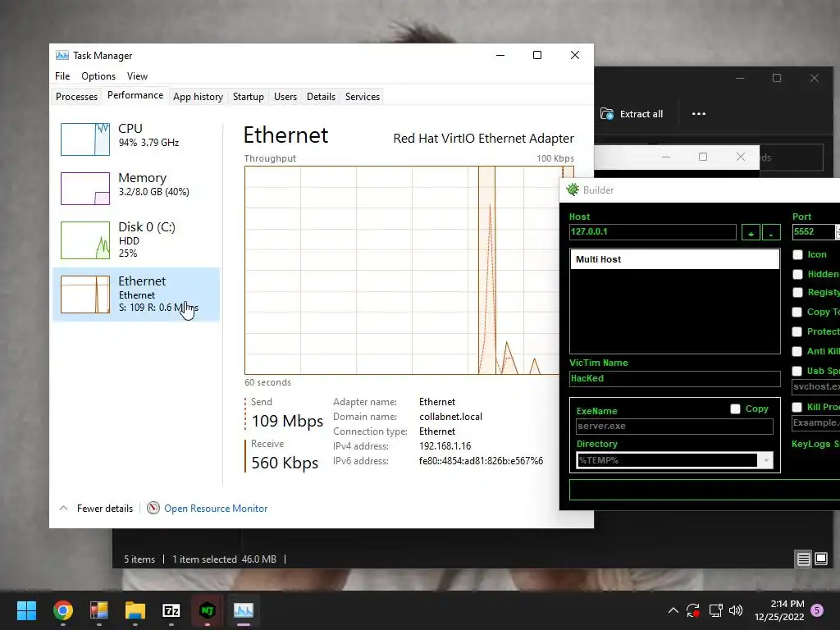The height and width of the screenshot is (630, 840).
Task: Open Google Chrome from the taskbar
Action: coord(62,610)
